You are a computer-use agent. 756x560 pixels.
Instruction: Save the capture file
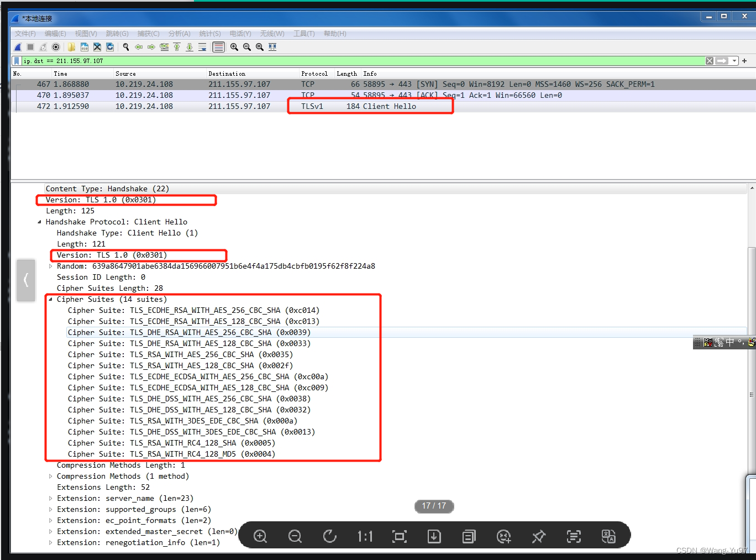click(x=85, y=47)
